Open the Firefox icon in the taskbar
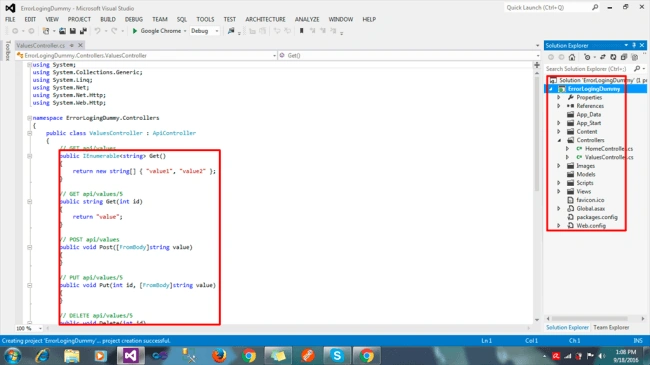The height and width of the screenshot is (365, 650). (x=219, y=355)
